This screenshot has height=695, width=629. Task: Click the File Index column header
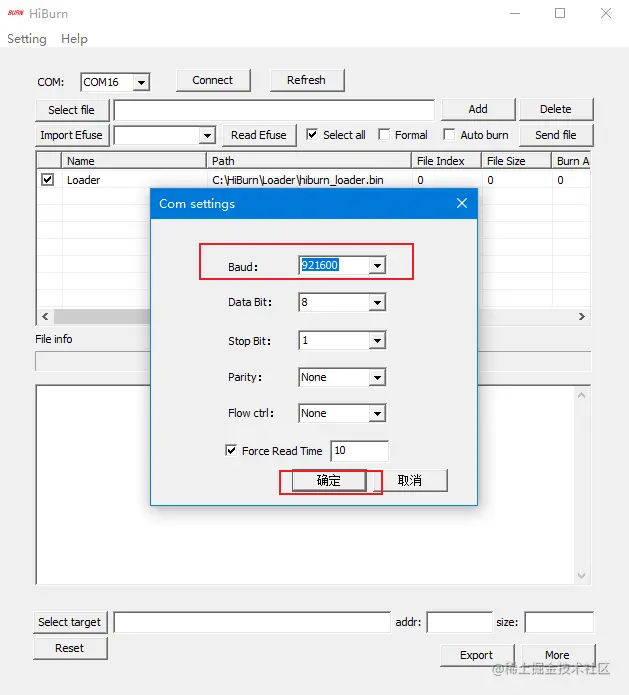pos(446,160)
